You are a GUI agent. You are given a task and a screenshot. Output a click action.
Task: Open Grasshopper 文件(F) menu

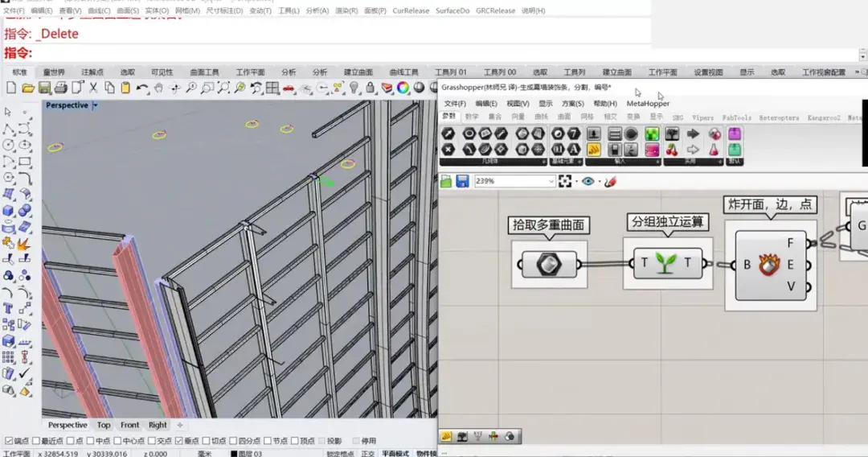click(x=454, y=104)
